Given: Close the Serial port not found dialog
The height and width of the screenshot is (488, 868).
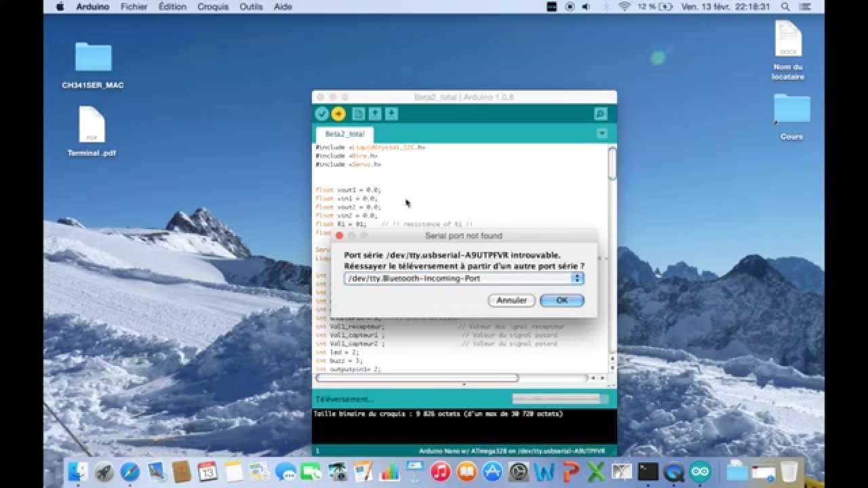Looking at the screenshot, I should pos(340,236).
